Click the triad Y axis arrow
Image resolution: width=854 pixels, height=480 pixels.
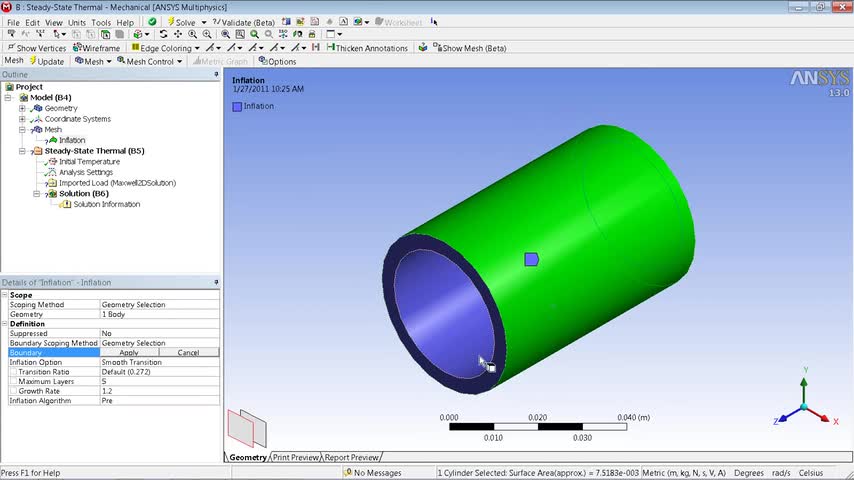[x=804, y=382]
